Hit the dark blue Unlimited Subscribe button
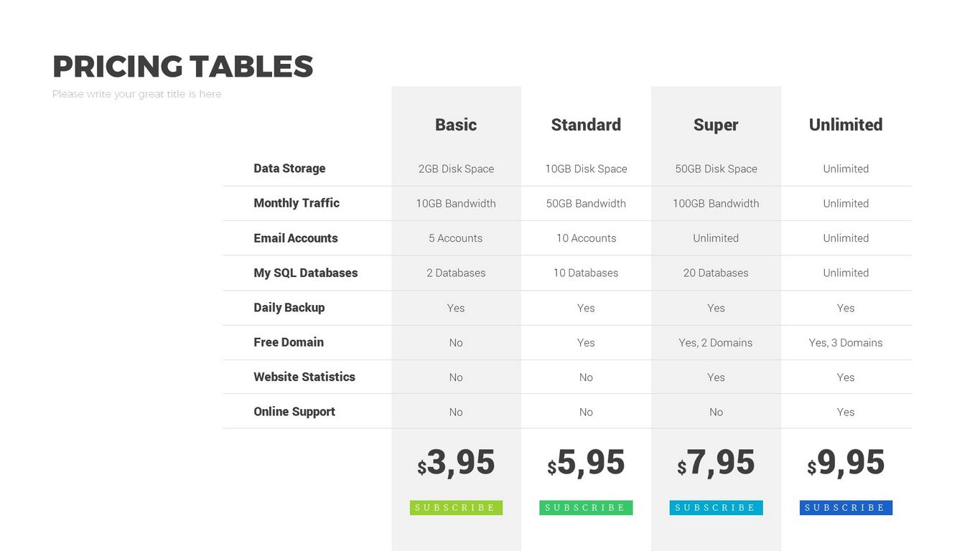Viewport: 980px width, 551px height. pyautogui.click(x=846, y=508)
